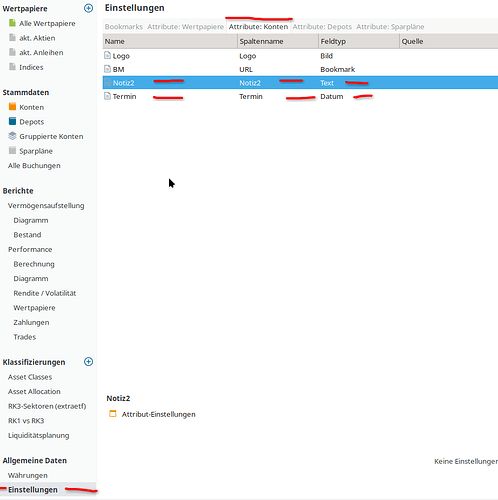Open akt. Anleihen list
The width and height of the screenshot is (498, 500).
pyautogui.click(x=41, y=53)
